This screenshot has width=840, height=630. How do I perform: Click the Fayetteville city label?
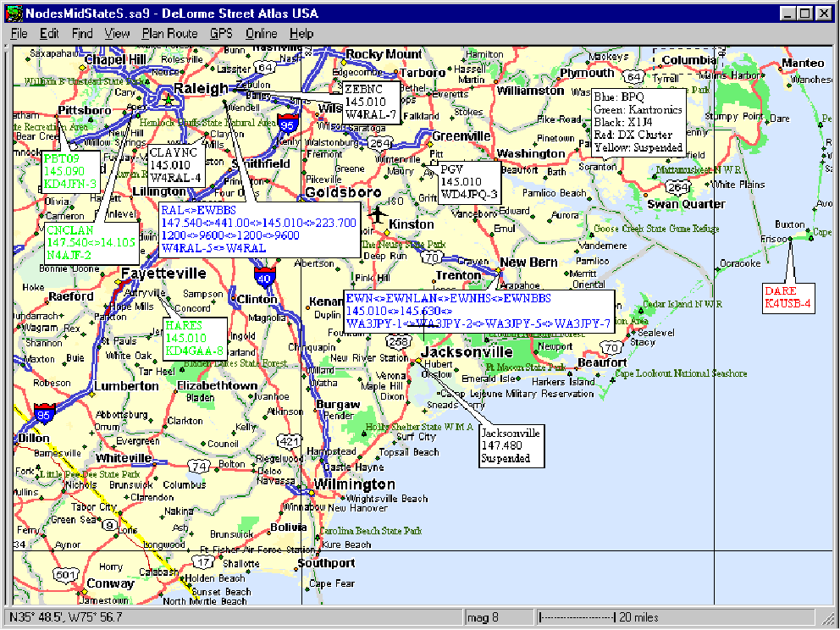point(164,274)
